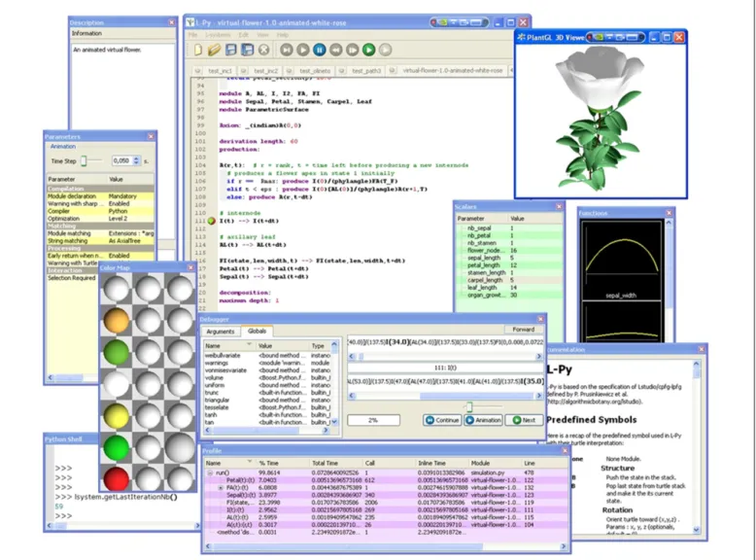The height and width of the screenshot is (560, 756).
Task: Click the New file icon in L-Py toolbar
Action: 198,50
